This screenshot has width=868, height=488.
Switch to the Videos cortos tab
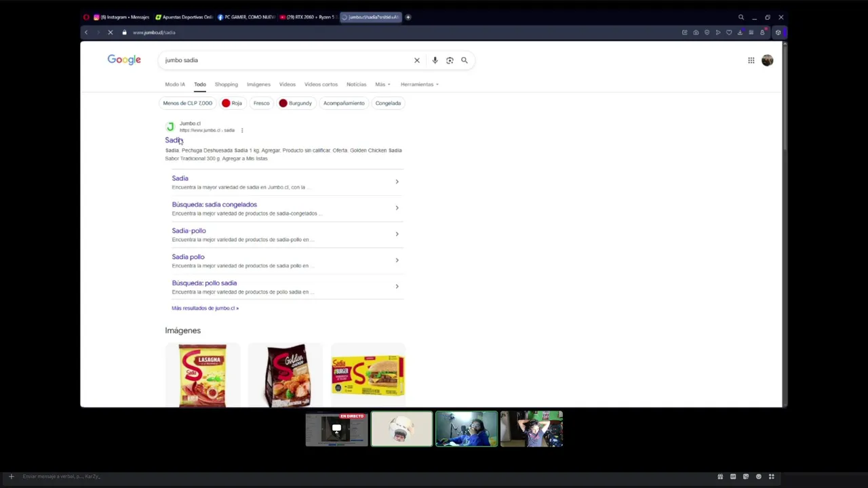click(x=321, y=85)
